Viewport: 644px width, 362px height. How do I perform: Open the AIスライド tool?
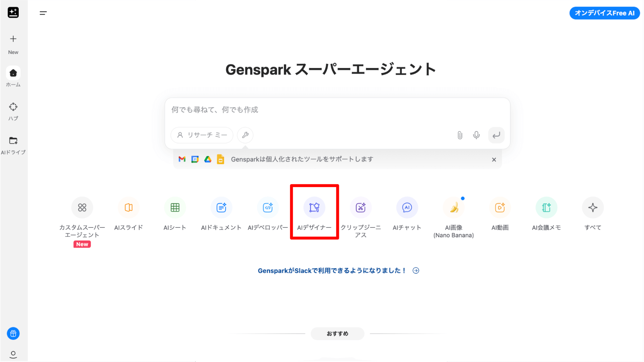coord(129,208)
